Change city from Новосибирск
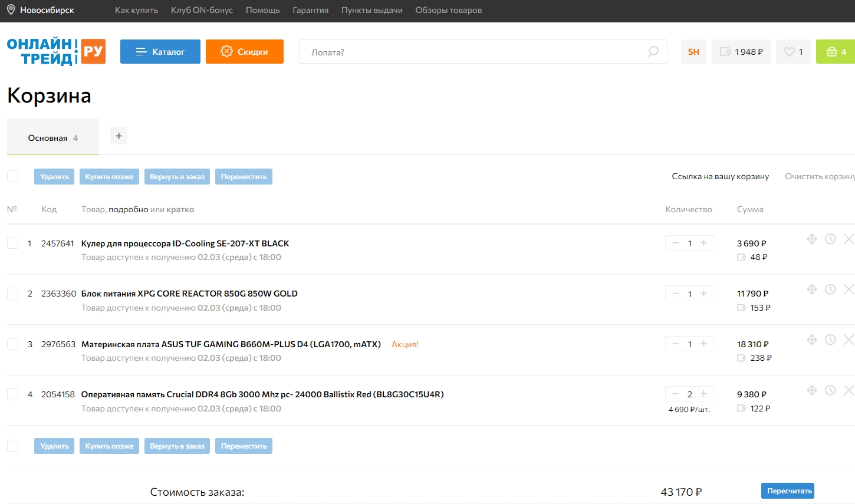This screenshot has width=855, height=504. (47, 10)
